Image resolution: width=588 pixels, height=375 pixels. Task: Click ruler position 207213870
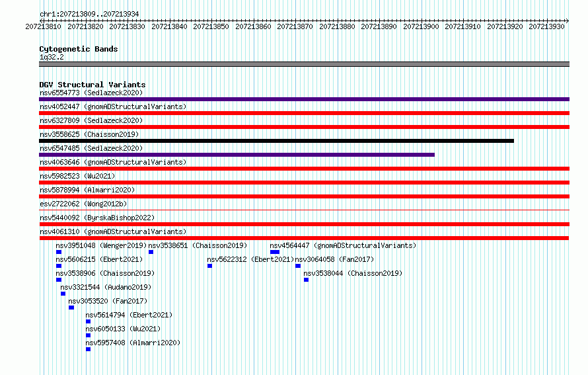(295, 26)
